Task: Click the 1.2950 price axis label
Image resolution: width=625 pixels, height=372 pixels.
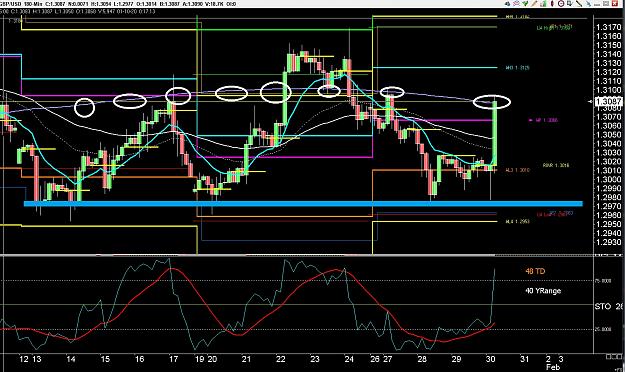Action: 608,224
